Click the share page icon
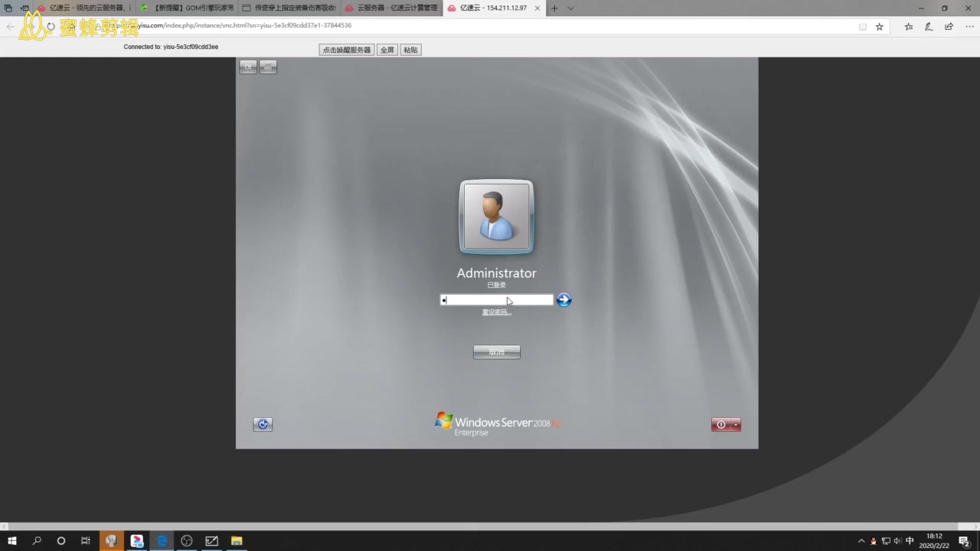The width and height of the screenshot is (980, 551). (x=949, y=27)
